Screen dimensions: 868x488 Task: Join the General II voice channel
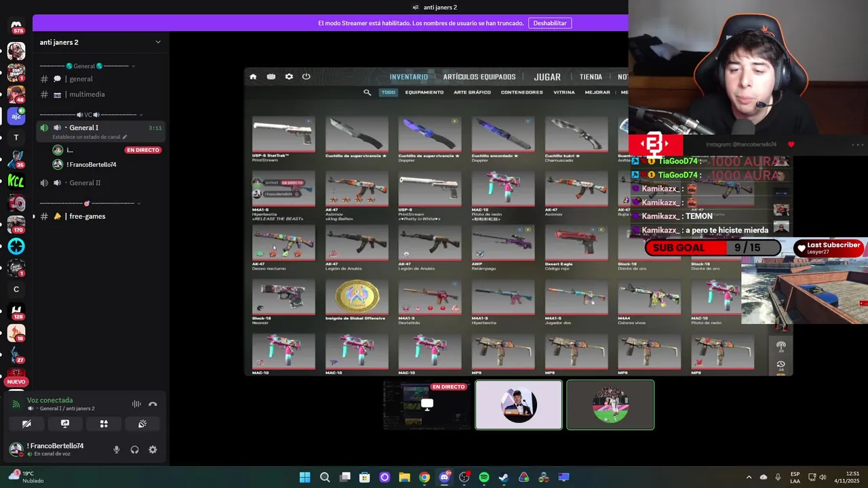tap(101, 183)
